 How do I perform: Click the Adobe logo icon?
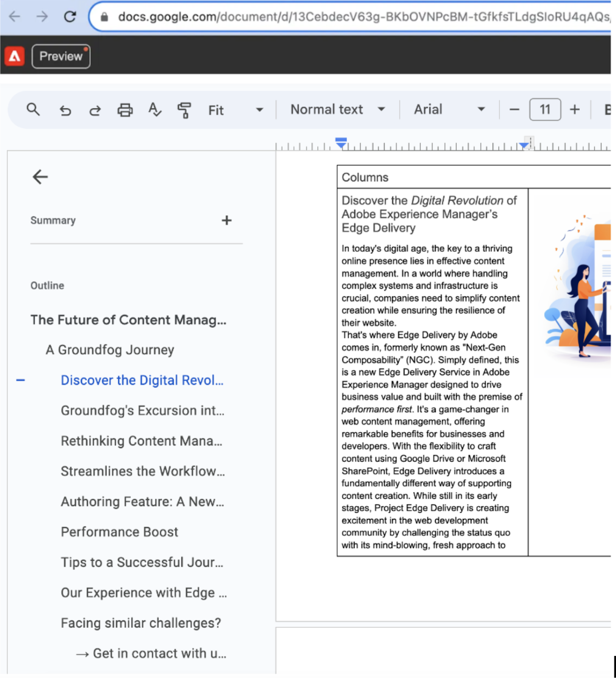(x=15, y=56)
